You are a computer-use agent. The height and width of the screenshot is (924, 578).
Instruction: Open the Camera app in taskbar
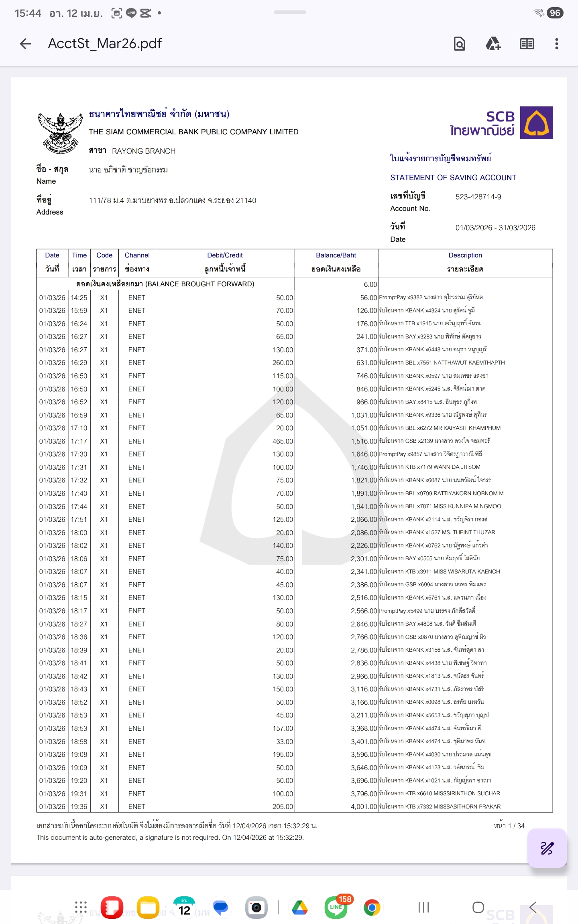click(256, 907)
